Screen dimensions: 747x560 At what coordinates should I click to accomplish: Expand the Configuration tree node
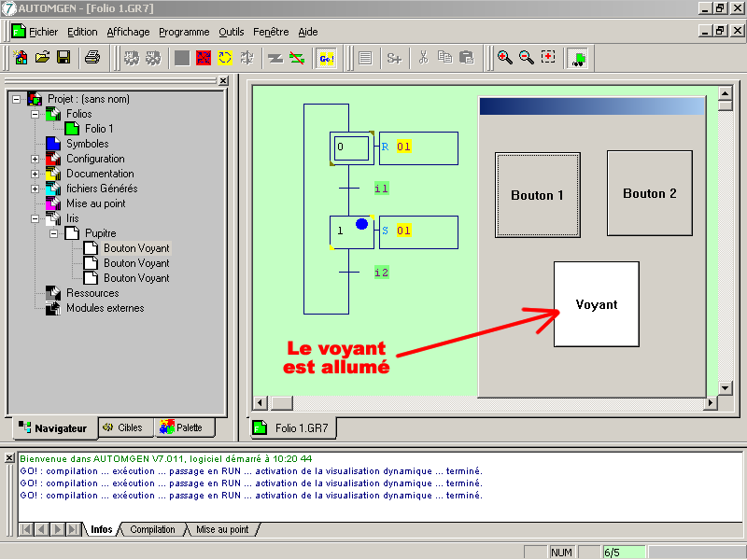35,159
